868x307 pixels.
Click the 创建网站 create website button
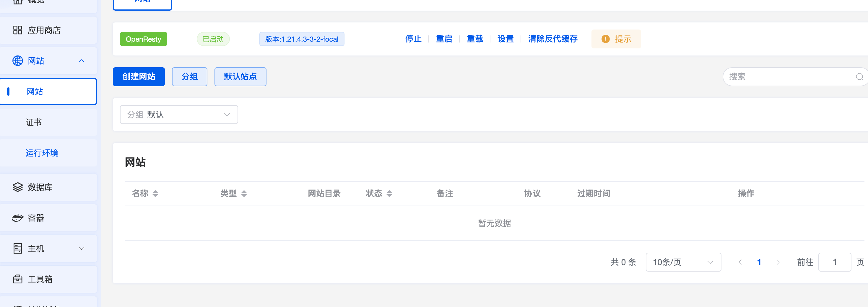coord(139,77)
